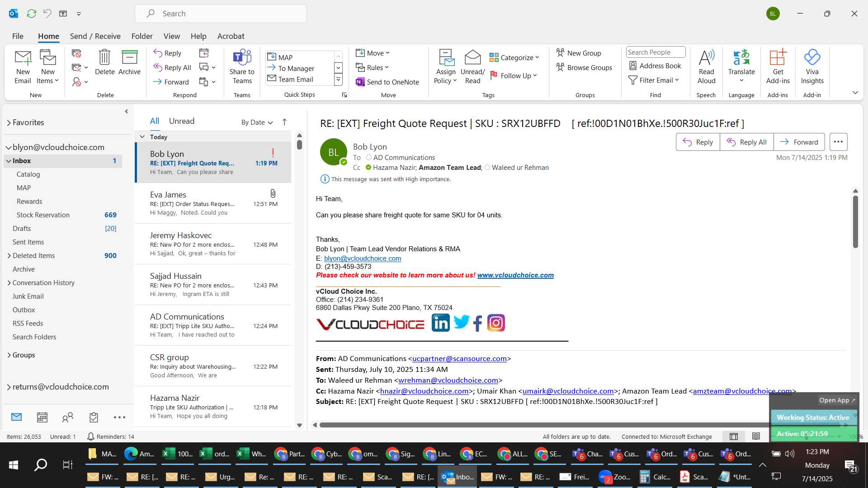Expand the Favorites section

click(x=9, y=122)
